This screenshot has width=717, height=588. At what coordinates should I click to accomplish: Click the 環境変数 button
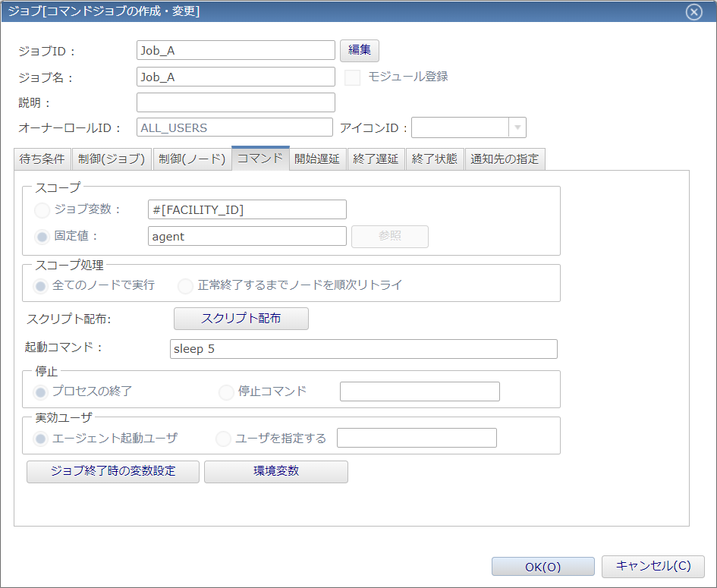point(275,471)
